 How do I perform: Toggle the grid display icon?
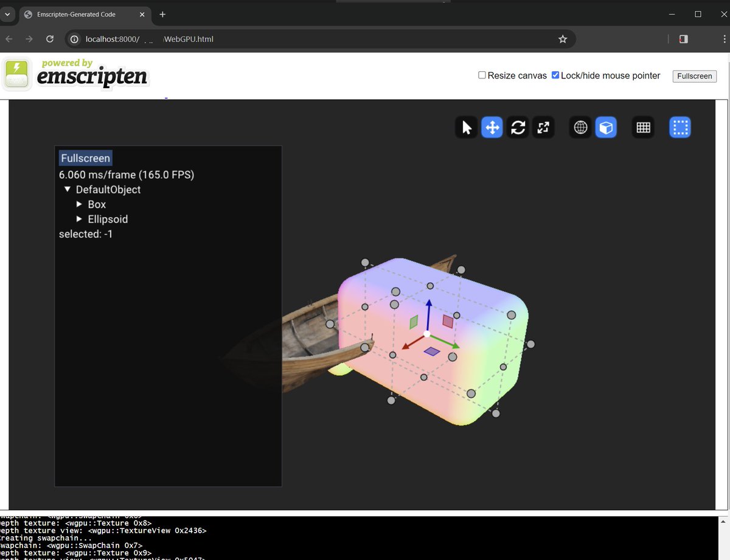643,128
